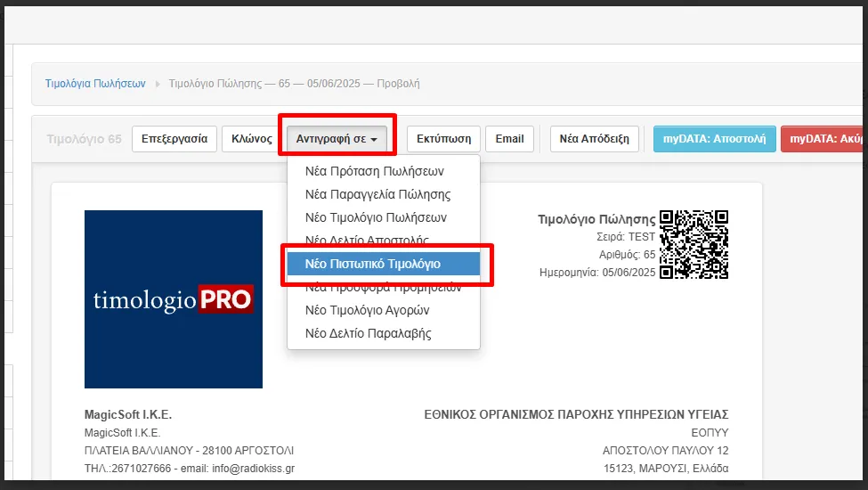Select Νέο Δελτίο Παραλαβής option
868x490 pixels.
pos(368,333)
